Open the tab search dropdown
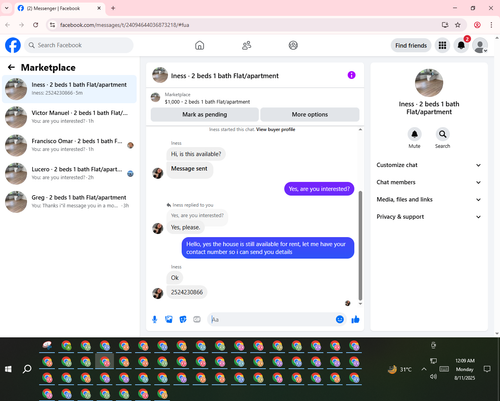 coord(6,8)
